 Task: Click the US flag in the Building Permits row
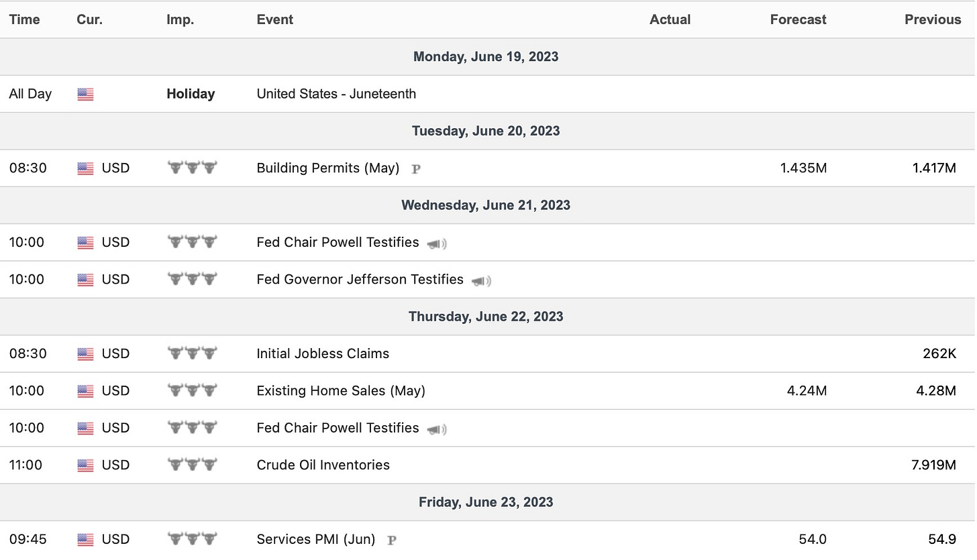(85, 169)
